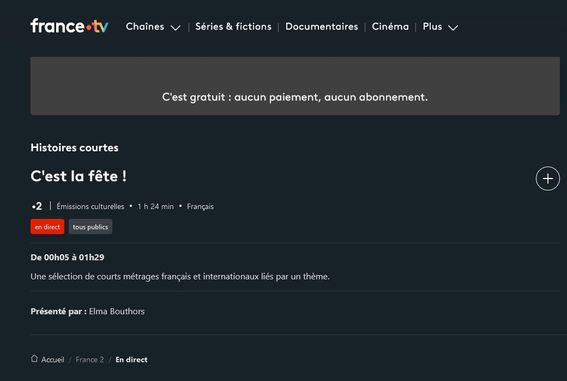567x381 pixels.
Task: Add C'est la fête to favorites with plus icon
Action: tap(547, 179)
